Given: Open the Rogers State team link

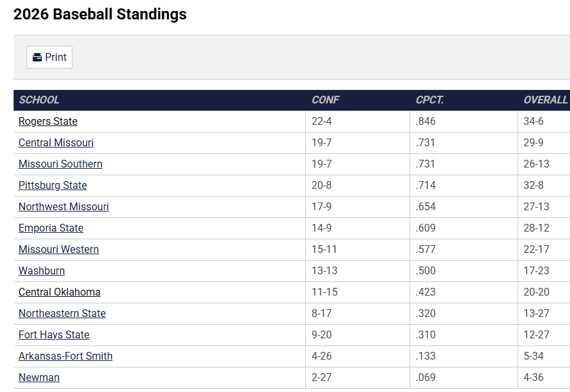Looking at the screenshot, I should (48, 122).
